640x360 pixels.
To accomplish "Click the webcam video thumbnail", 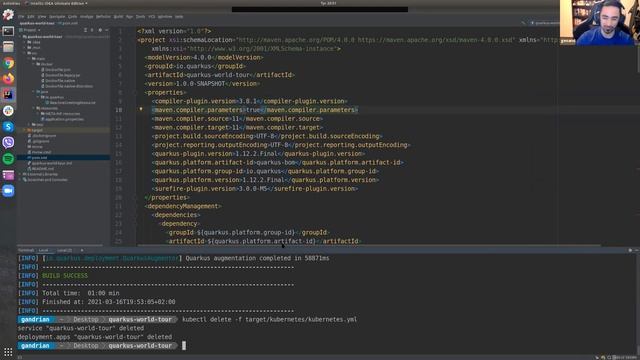I will (600, 22).
